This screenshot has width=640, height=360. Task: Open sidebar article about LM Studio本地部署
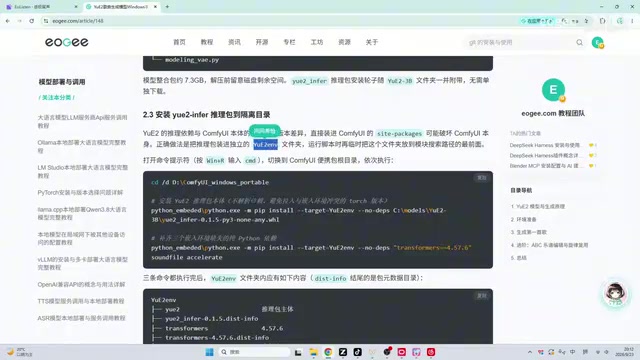[x=82, y=171]
